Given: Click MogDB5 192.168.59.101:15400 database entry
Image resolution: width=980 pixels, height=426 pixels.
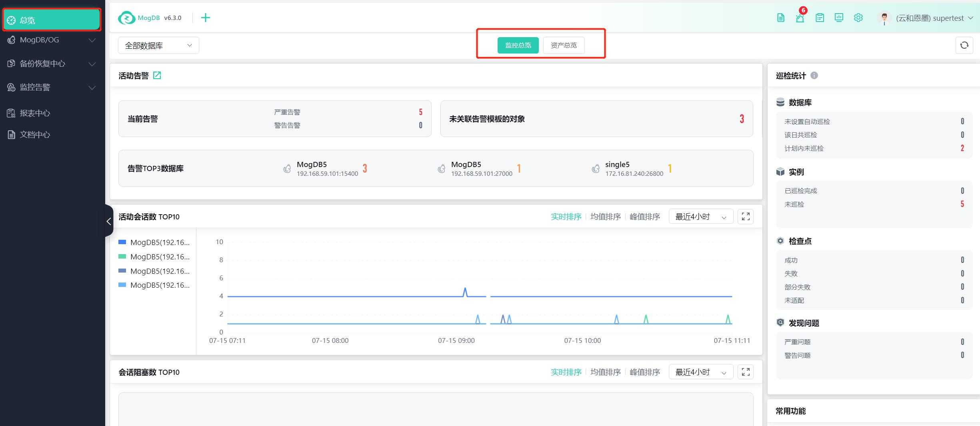Looking at the screenshot, I should click(327, 169).
